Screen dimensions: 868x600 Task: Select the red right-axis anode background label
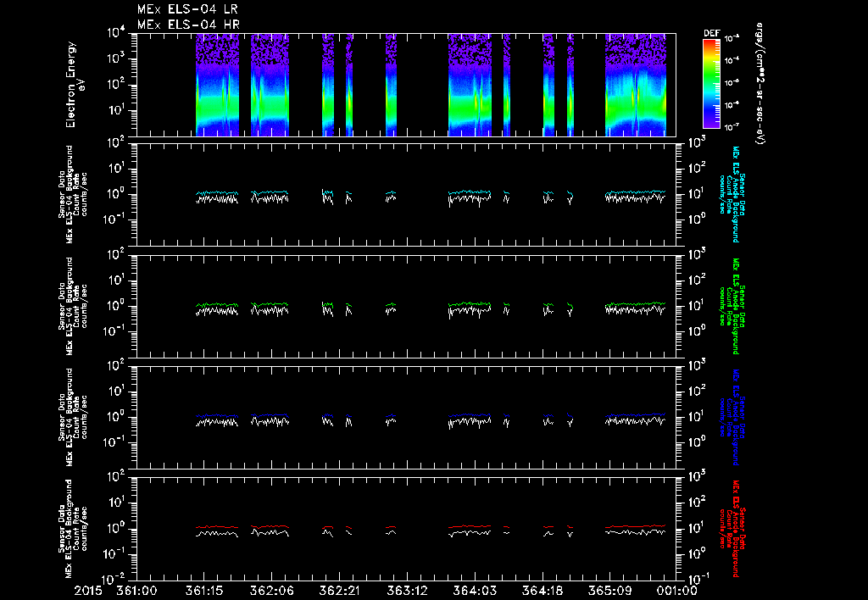tap(732, 529)
